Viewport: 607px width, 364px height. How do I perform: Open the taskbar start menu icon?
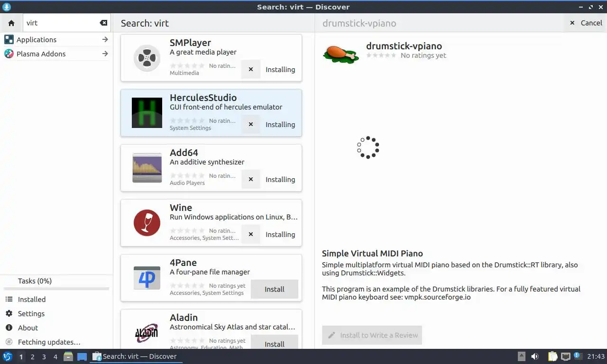(8, 356)
